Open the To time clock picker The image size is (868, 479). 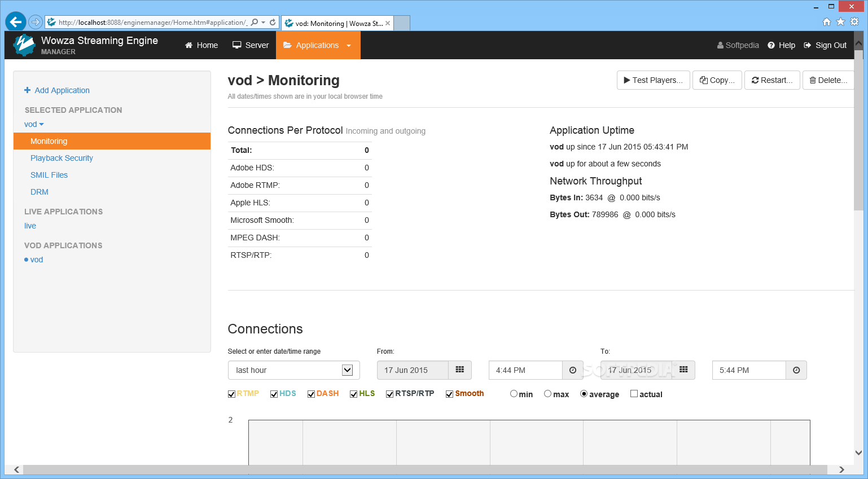tap(796, 370)
